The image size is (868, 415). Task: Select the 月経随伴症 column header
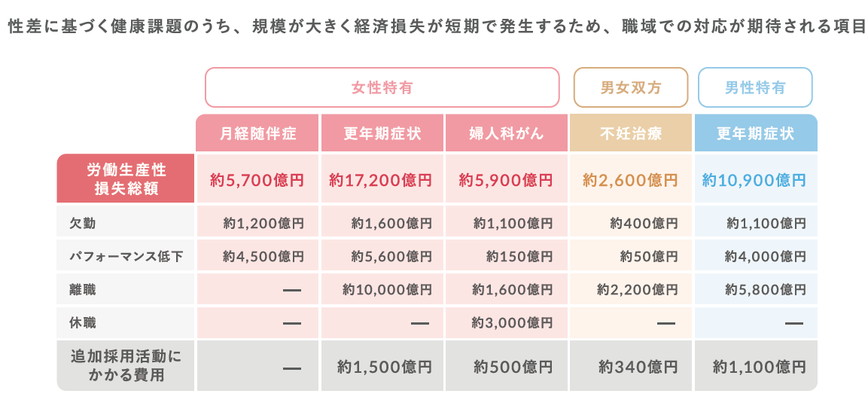coord(258,133)
